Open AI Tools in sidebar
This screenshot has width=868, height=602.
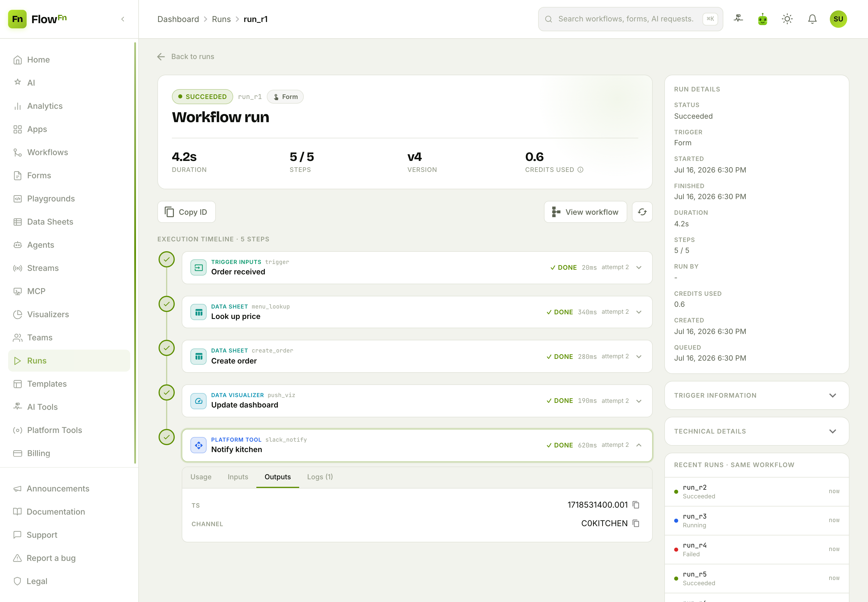tap(69, 407)
